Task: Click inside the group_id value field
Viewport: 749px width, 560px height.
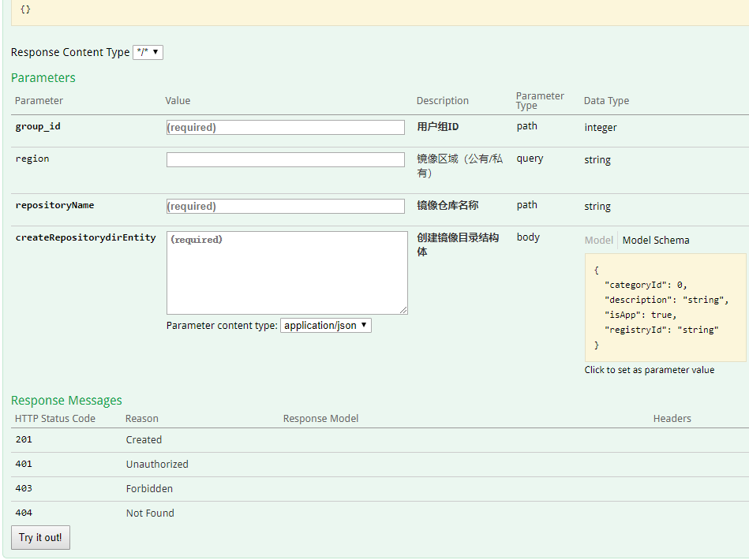Action: [x=286, y=127]
